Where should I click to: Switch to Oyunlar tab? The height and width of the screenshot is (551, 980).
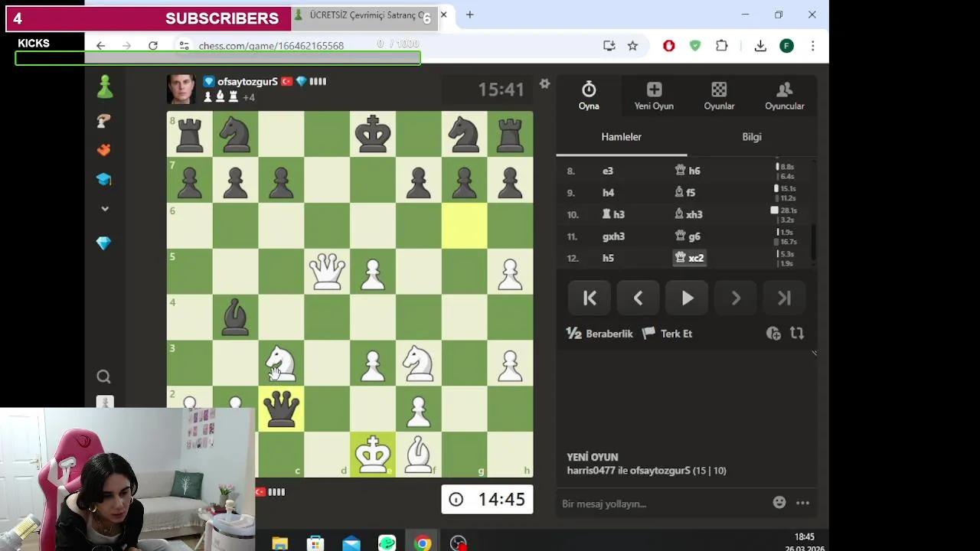719,96
